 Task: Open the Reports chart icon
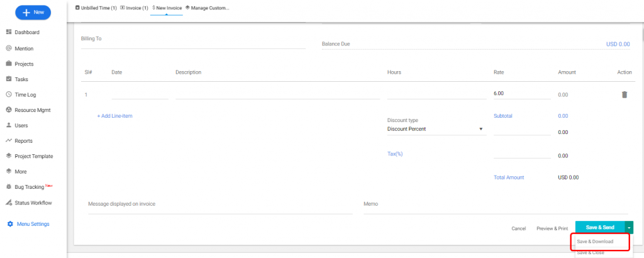pos(9,141)
